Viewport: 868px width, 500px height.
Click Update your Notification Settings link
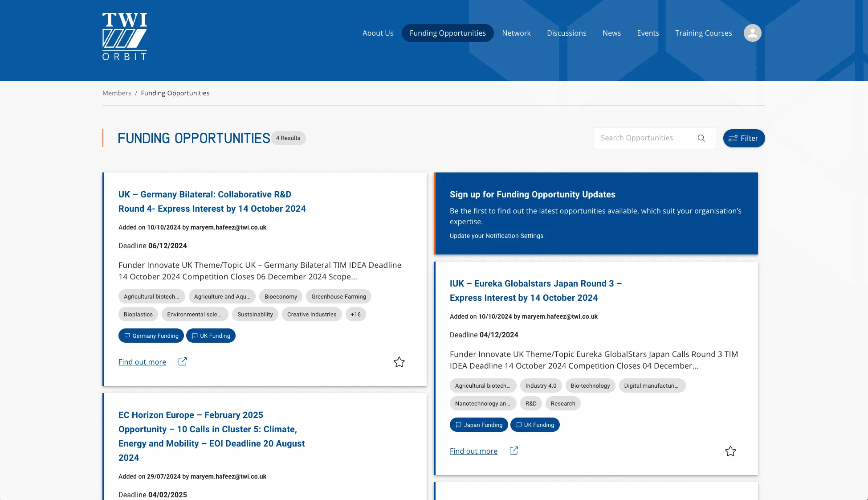coord(496,236)
